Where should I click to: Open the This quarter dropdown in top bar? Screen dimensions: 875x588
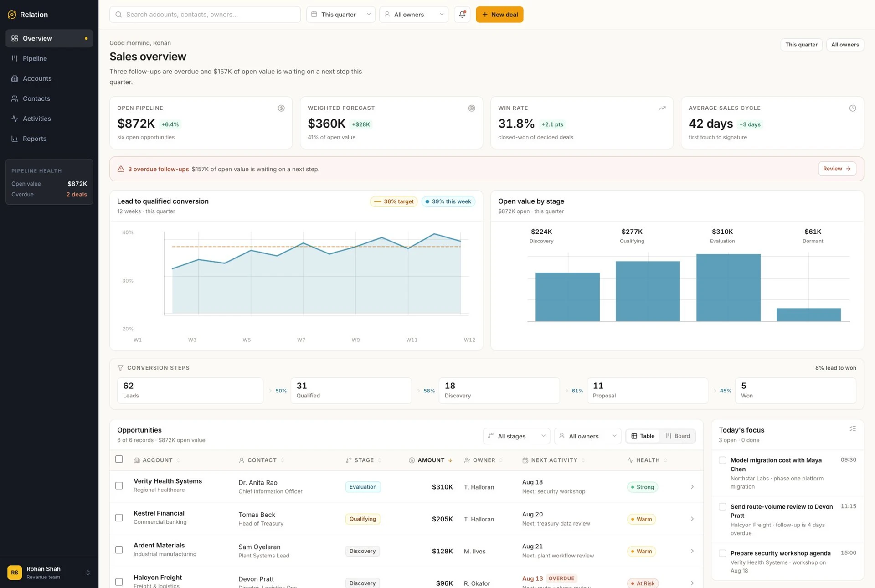point(341,15)
